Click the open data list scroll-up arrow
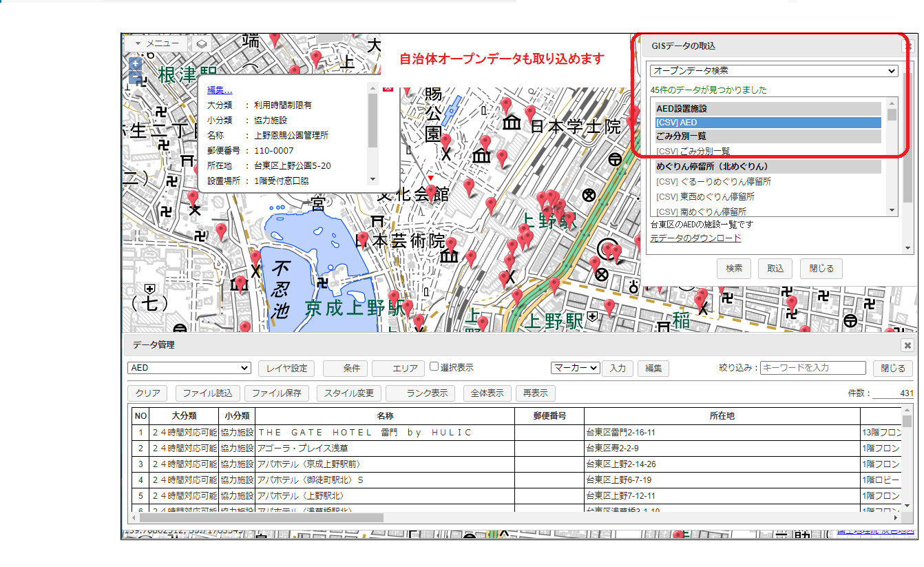924x567 pixels. pos(892,103)
